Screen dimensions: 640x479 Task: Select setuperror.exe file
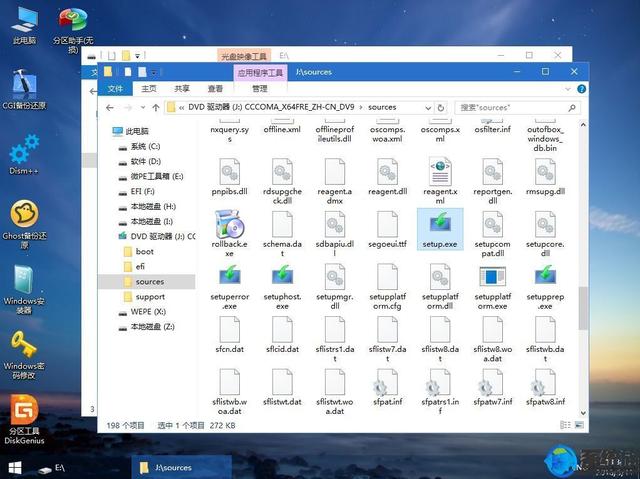click(x=229, y=286)
